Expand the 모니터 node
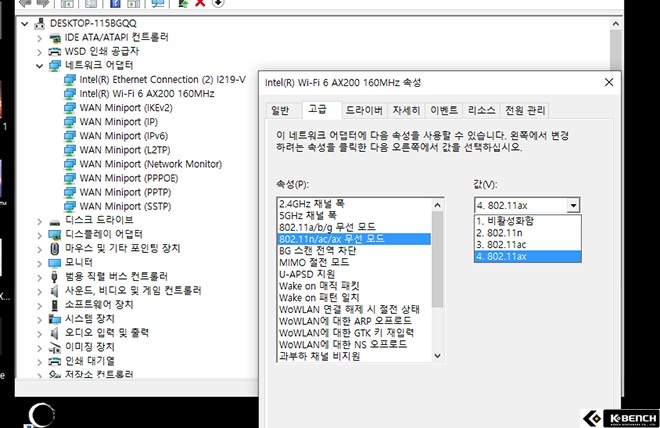660x428 pixels. (x=40, y=263)
